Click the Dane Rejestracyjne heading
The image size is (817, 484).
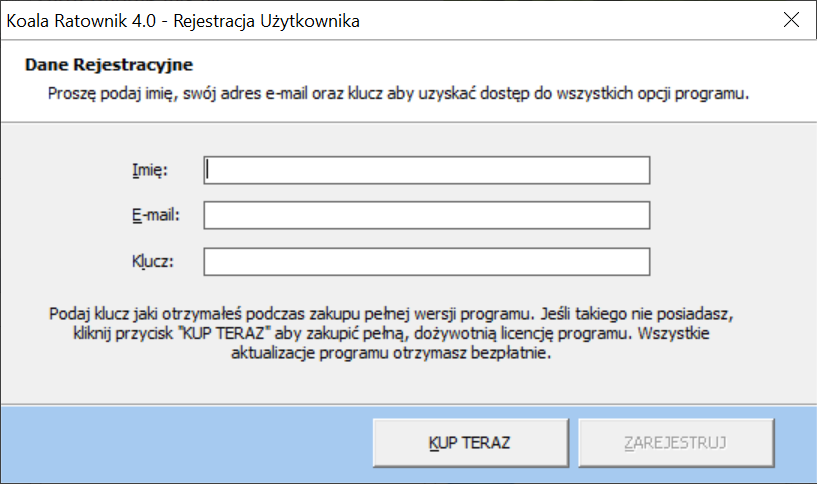[109, 65]
